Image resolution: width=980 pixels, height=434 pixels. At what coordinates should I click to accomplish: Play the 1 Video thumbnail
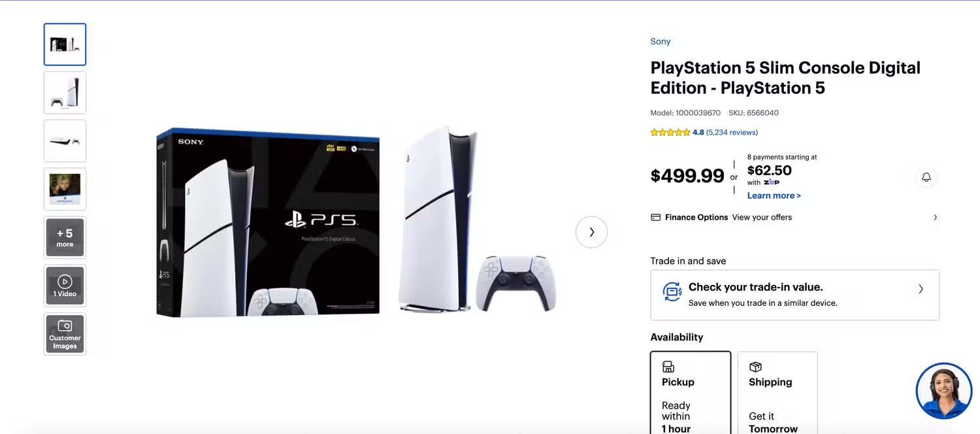tap(65, 286)
